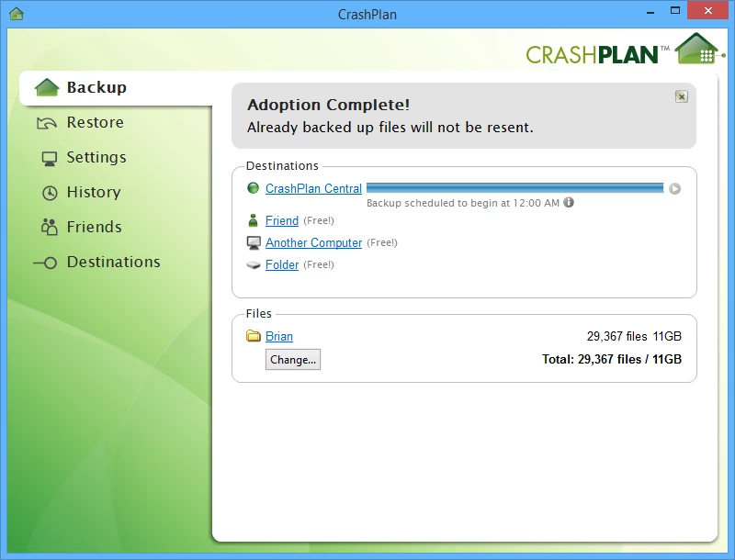Click the 'Backup scheduled to begin at 12:00 AM' text
The height and width of the screenshot is (560, 735).
[x=463, y=203]
